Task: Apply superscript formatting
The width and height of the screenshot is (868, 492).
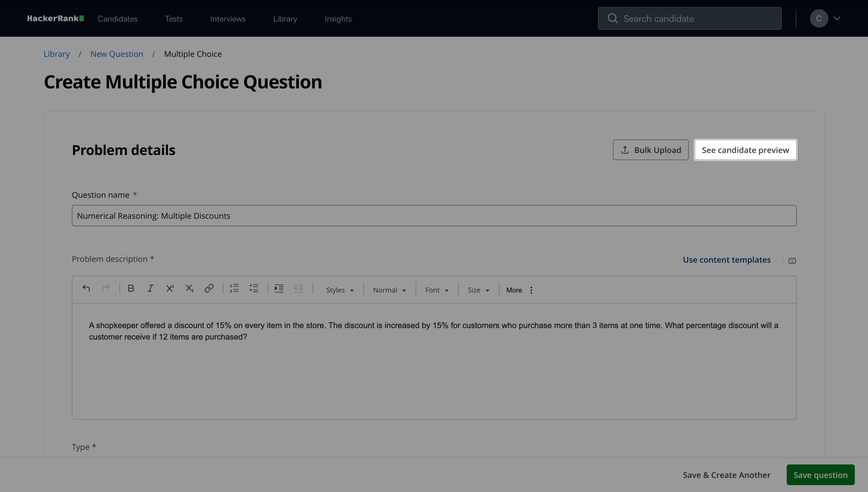Action: pyautogui.click(x=170, y=288)
